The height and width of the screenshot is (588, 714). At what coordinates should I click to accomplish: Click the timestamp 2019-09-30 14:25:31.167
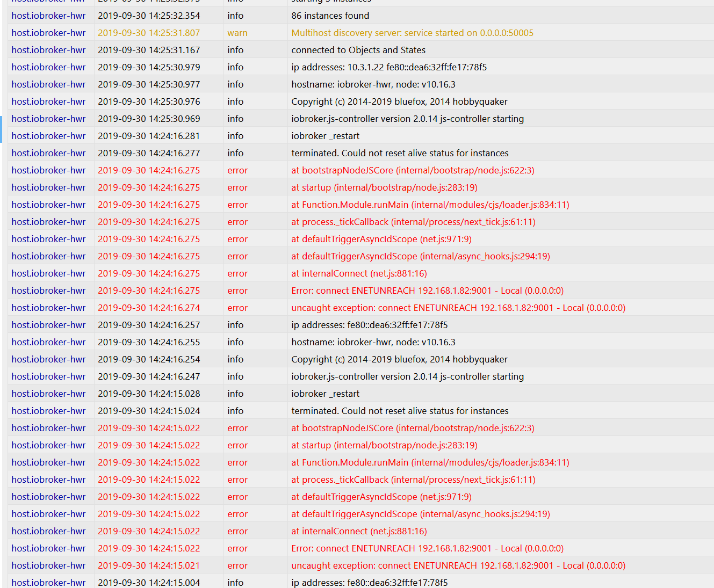click(x=149, y=50)
